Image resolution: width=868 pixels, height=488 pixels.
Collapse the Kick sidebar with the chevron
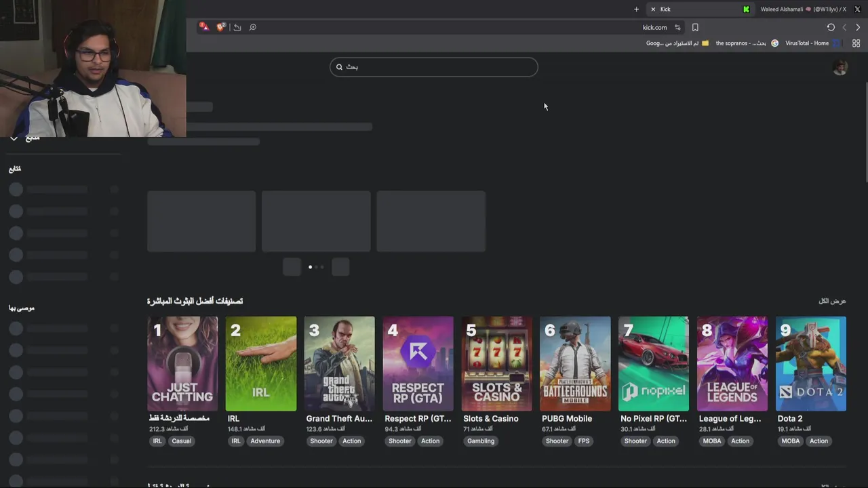click(x=14, y=138)
